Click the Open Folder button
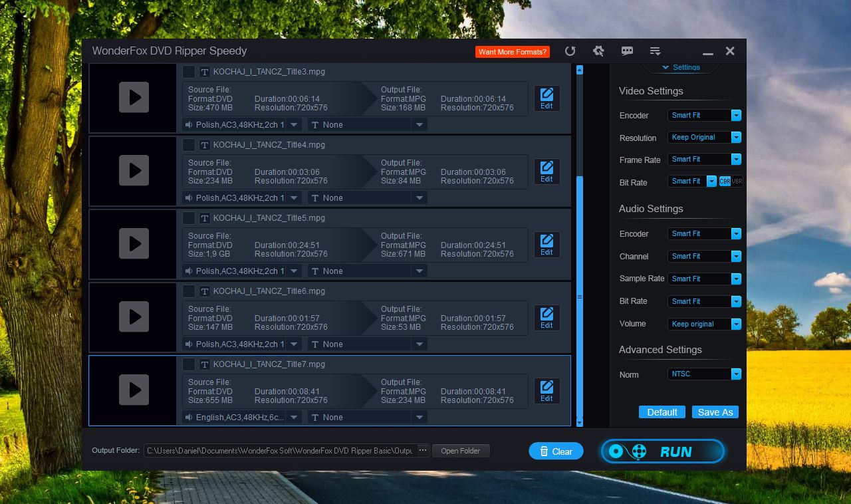This screenshot has height=504, width=851. tap(461, 450)
